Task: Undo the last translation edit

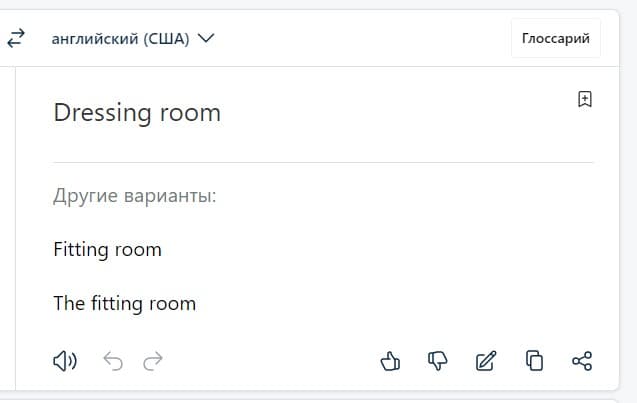Action: tap(113, 361)
